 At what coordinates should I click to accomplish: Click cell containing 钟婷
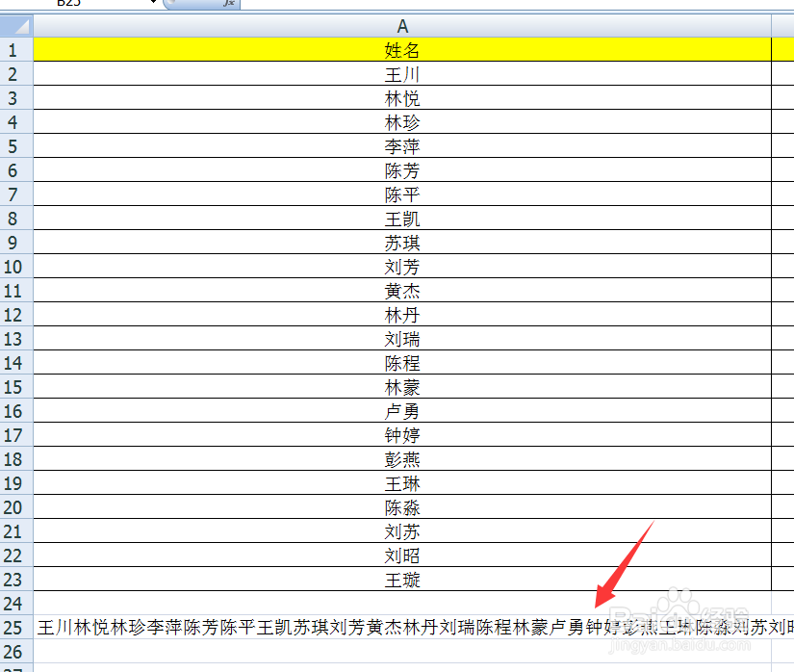point(402,434)
